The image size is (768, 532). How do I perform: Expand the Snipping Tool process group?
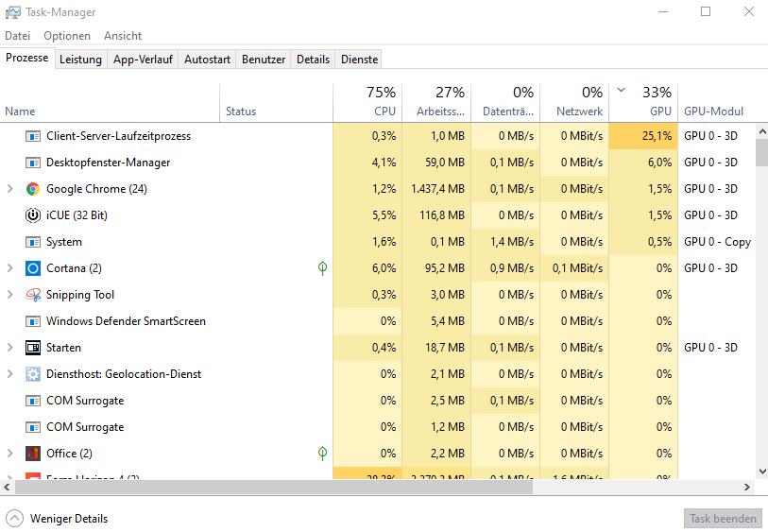[x=9, y=295]
